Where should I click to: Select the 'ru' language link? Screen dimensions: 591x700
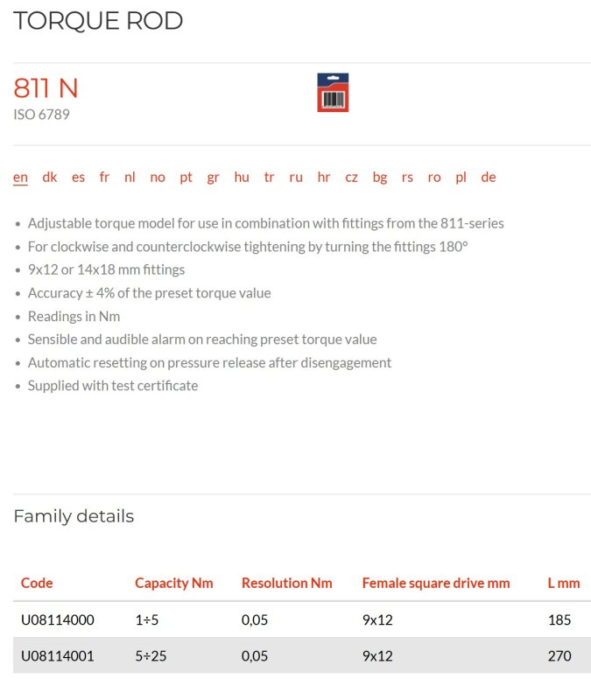click(x=296, y=178)
